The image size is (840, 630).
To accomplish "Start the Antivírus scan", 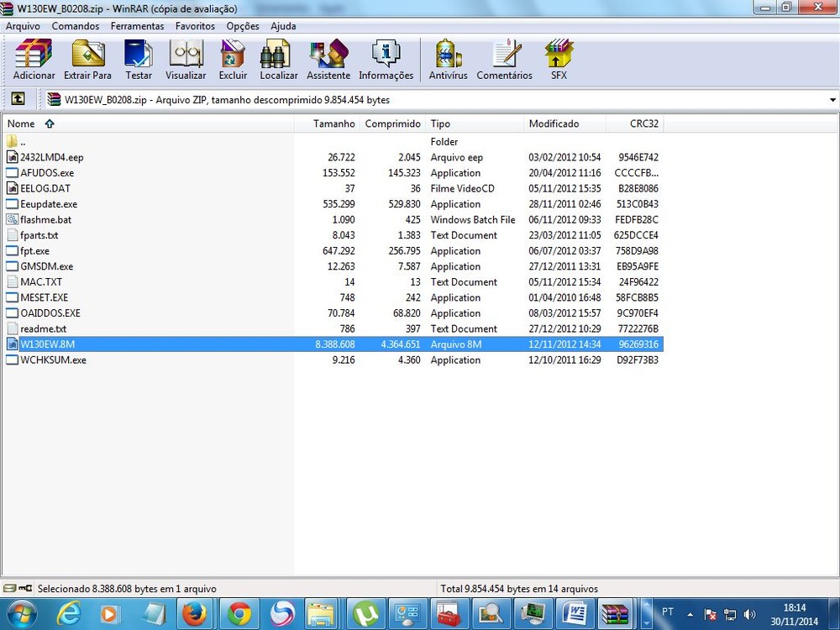I will 448,60.
